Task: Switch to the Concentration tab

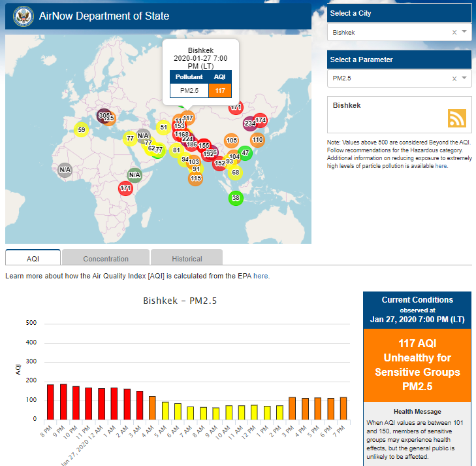Action: (106, 258)
